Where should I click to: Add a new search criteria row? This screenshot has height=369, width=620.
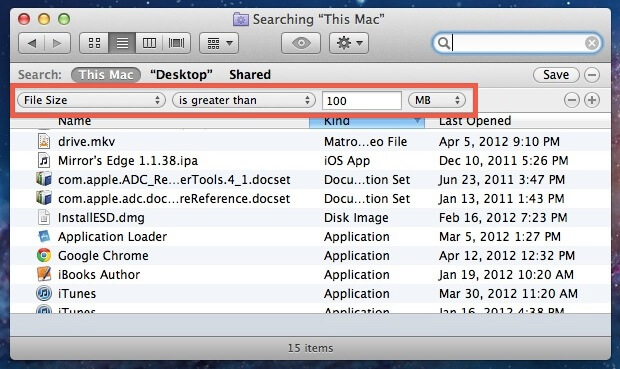point(592,100)
